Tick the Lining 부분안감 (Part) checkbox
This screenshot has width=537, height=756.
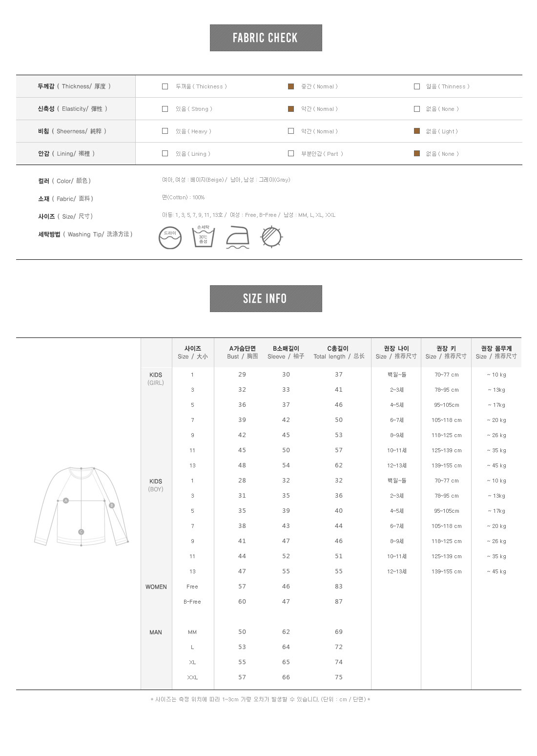[x=291, y=153]
